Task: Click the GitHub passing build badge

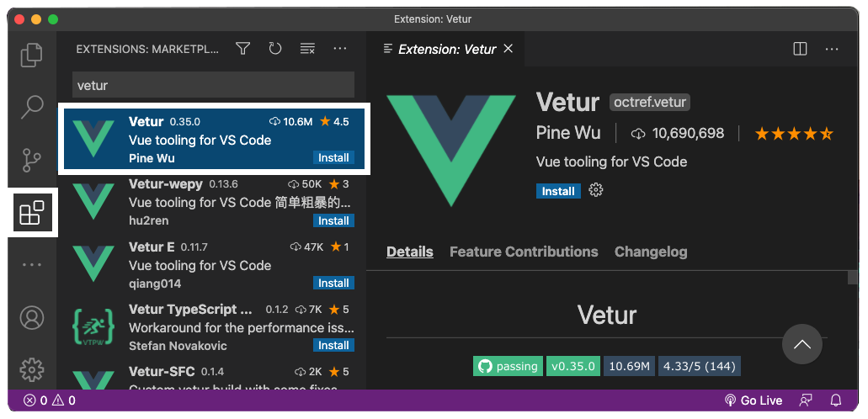Action: coord(509,367)
